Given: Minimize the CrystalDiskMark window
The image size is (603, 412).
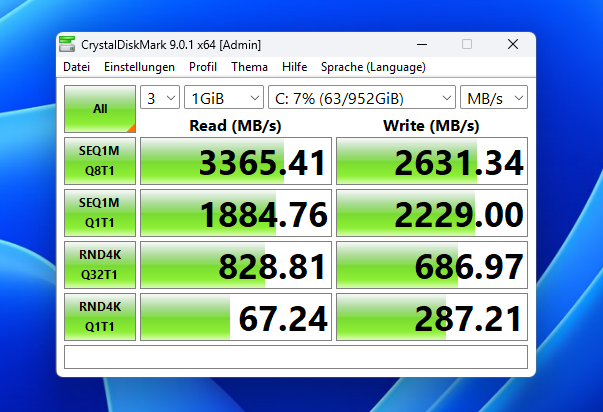Looking at the screenshot, I should click(x=422, y=44).
